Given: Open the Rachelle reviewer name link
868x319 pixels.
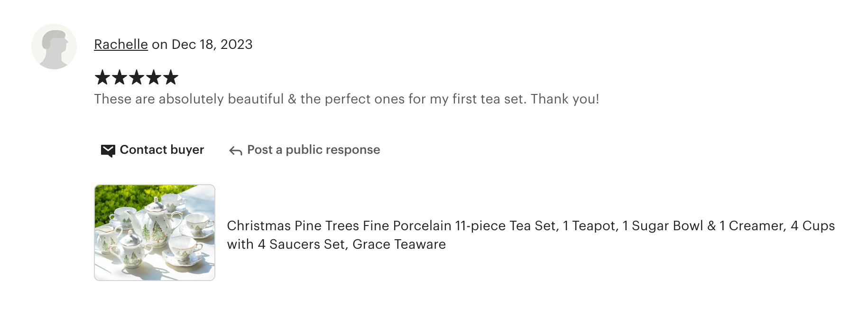Looking at the screenshot, I should 121,44.
